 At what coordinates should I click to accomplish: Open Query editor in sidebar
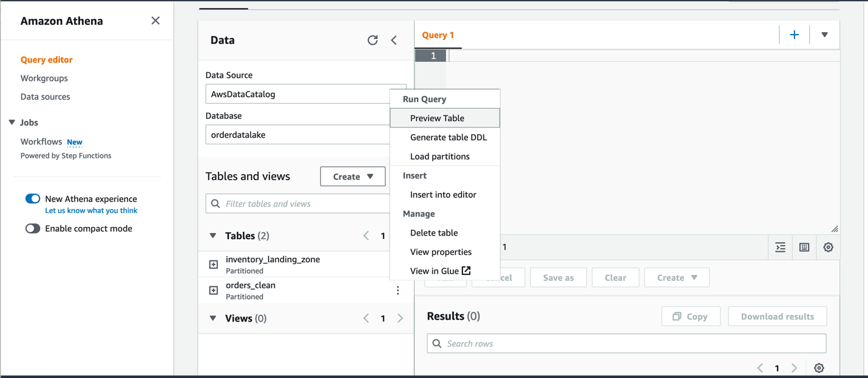pos(47,59)
